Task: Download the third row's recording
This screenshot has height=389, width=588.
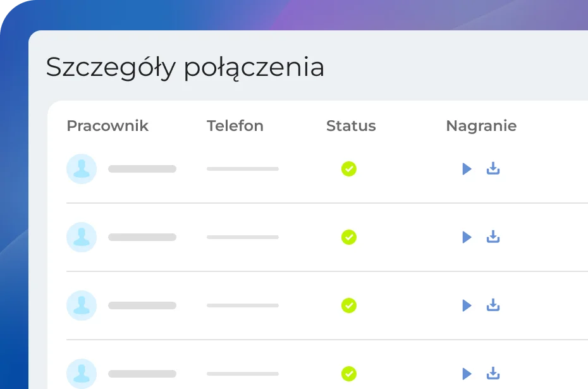Action: (493, 305)
